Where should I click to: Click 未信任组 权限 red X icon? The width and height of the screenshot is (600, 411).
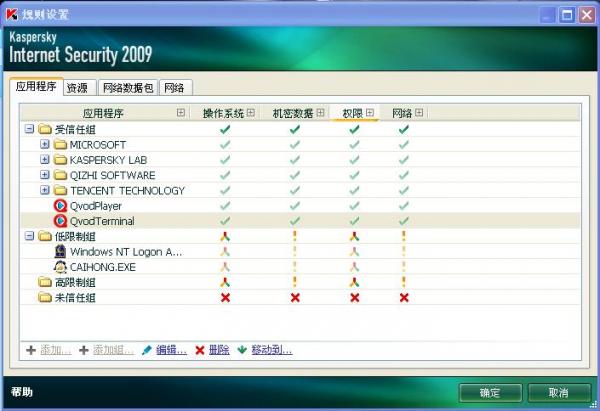tap(355, 297)
